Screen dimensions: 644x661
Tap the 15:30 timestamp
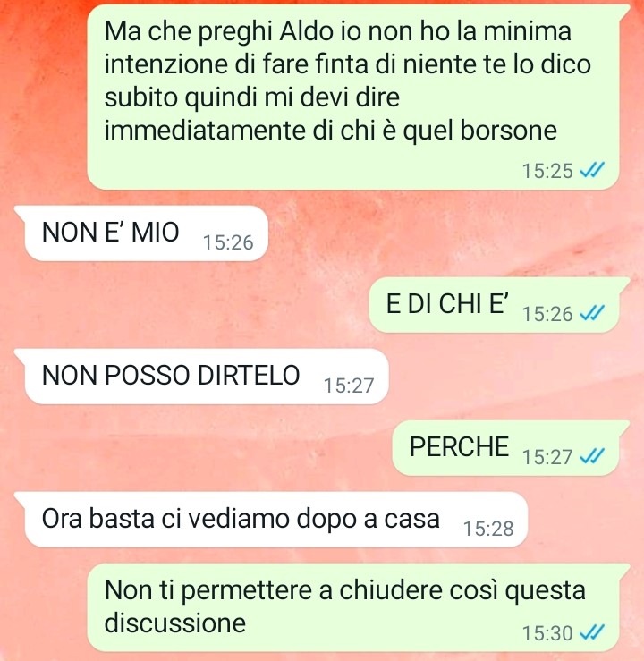tap(547, 633)
